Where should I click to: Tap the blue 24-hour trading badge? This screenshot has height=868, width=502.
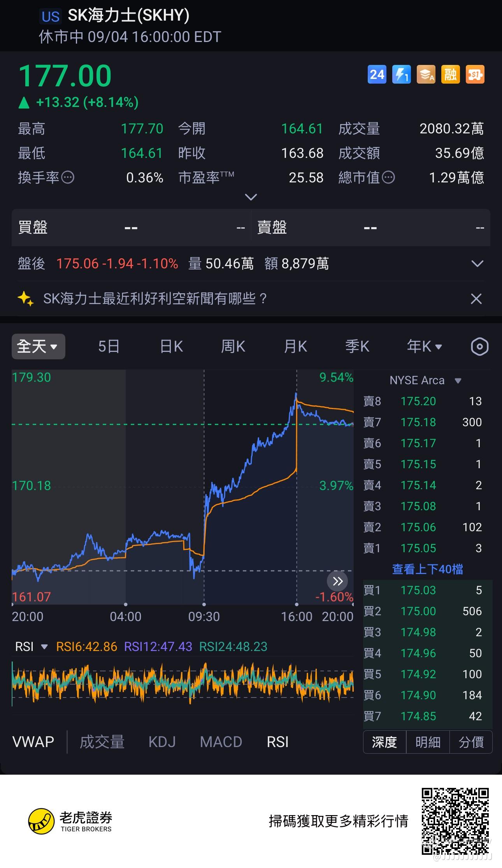pyautogui.click(x=377, y=74)
